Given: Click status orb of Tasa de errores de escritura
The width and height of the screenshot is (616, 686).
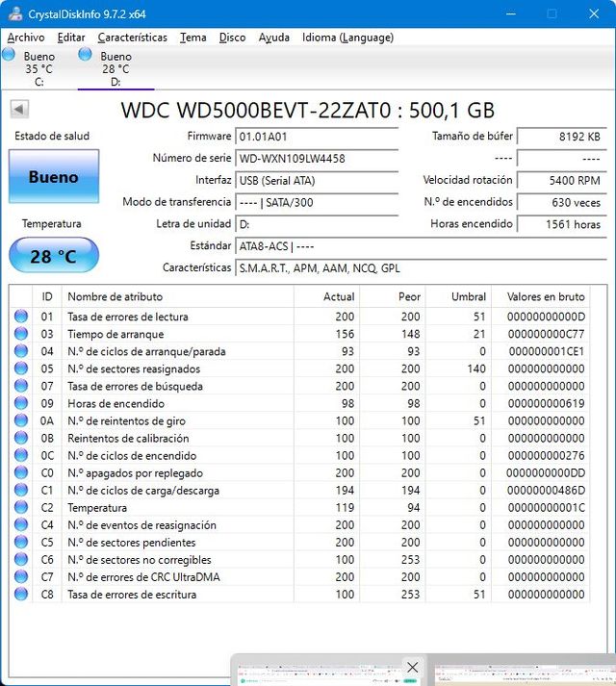Looking at the screenshot, I should pyautogui.click(x=21, y=594).
